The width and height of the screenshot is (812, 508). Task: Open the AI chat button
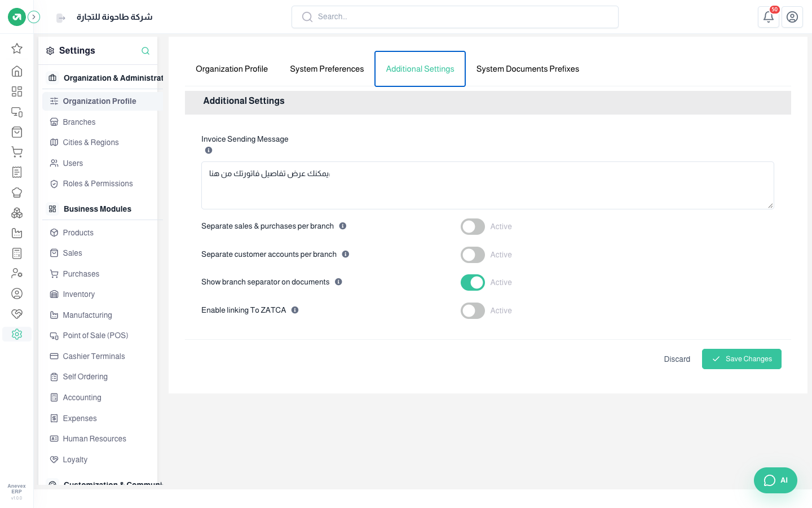coord(775,480)
